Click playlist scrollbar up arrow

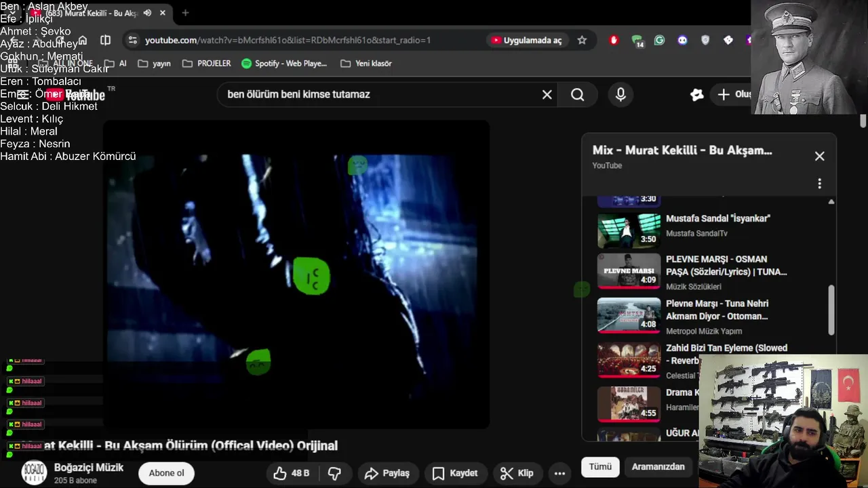point(831,201)
